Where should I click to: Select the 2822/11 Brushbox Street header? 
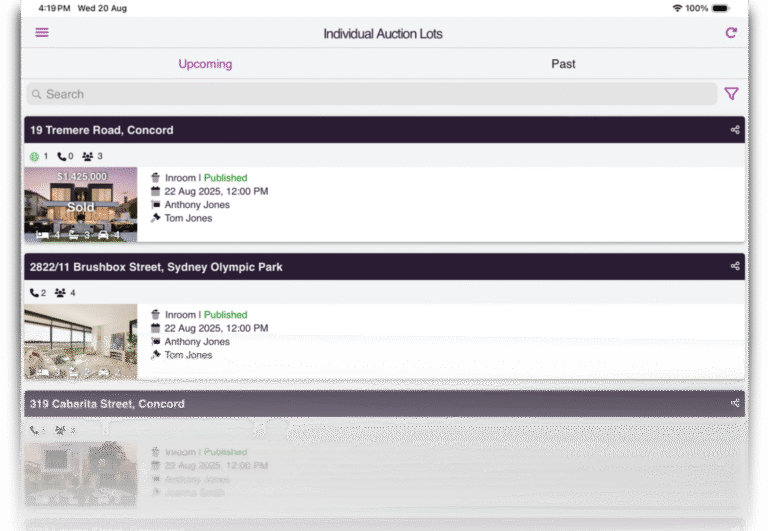156,267
